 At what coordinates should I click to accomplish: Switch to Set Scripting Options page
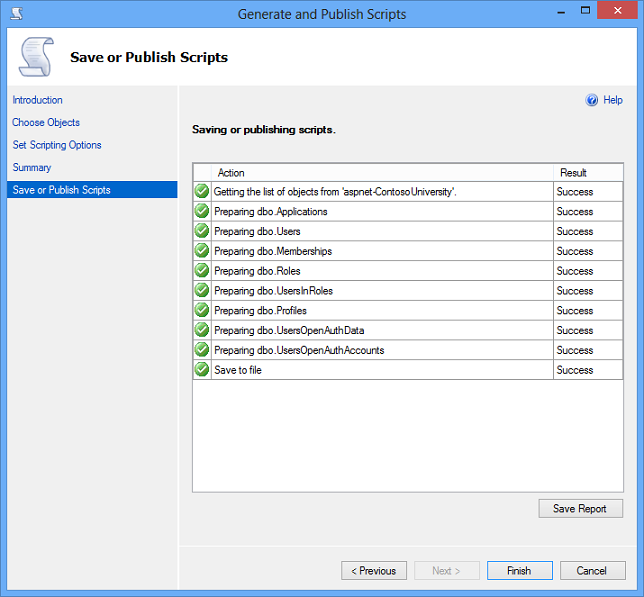57,145
